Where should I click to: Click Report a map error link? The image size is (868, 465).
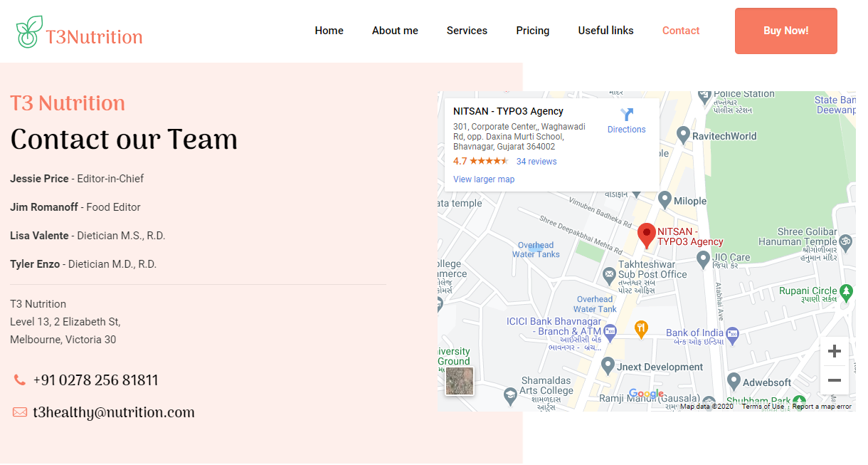click(x=821, y=406)
